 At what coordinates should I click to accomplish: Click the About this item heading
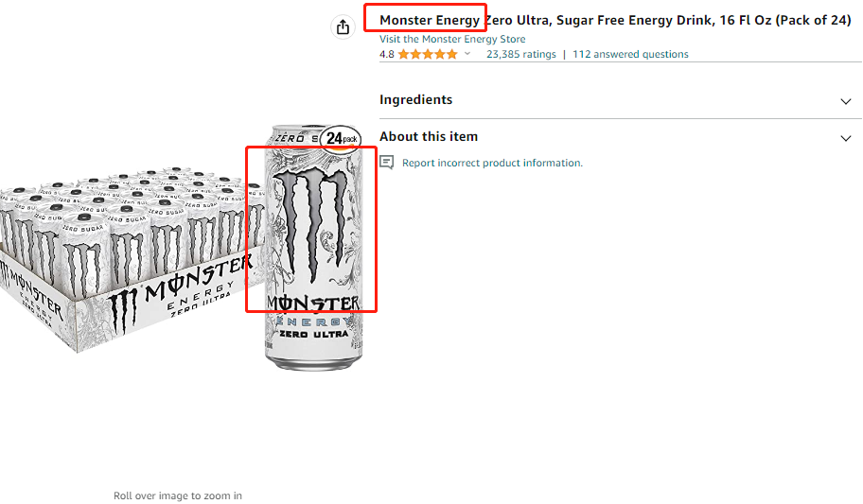coord(429,136)
